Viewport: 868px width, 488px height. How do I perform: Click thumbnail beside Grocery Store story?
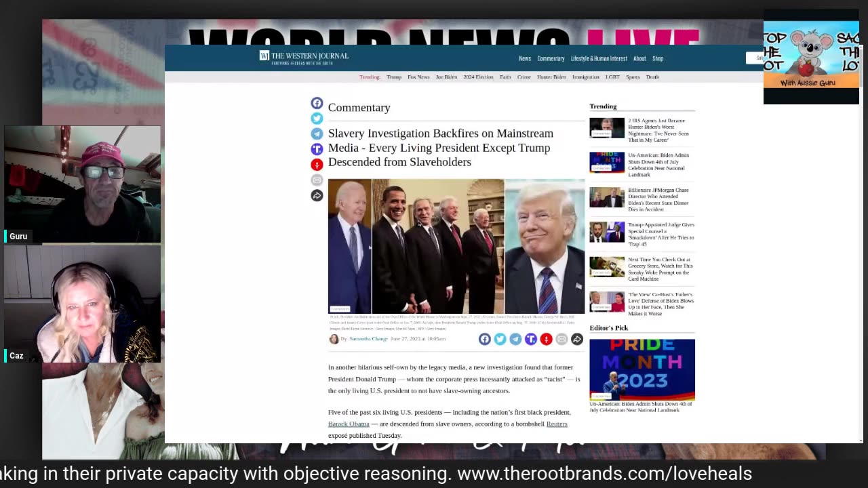tap(607, 267)
